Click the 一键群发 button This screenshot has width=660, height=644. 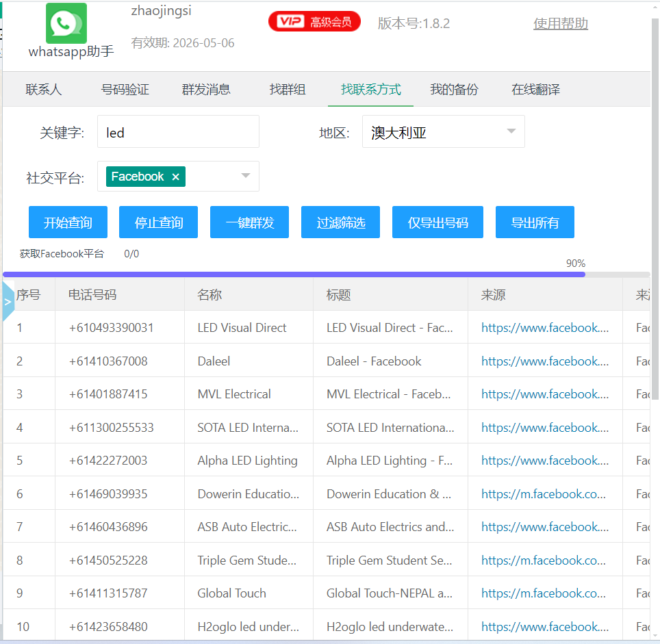[249, 222]
